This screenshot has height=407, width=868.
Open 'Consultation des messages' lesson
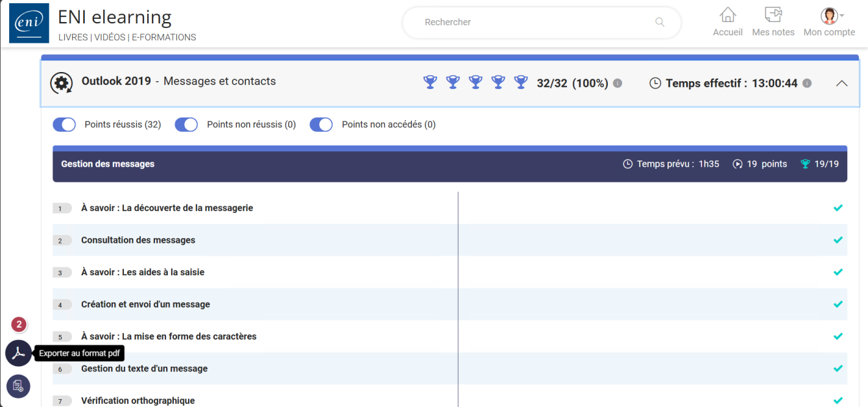point(138,240)
